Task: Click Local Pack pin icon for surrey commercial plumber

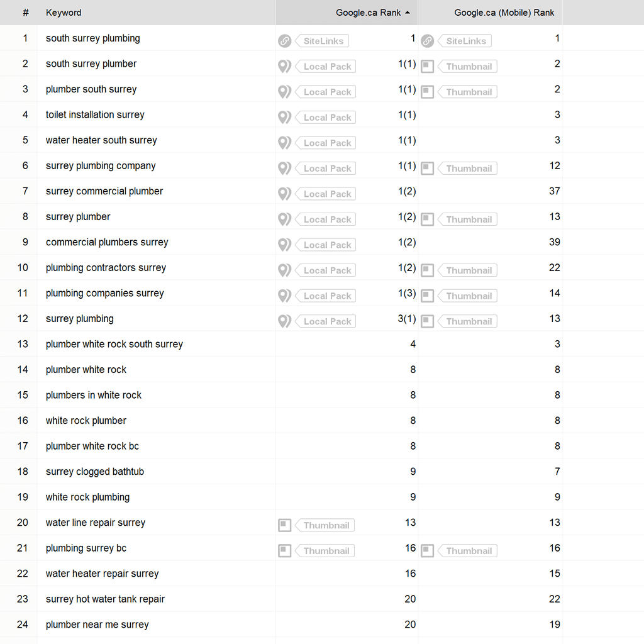Action: pyautogui.click(x=285, y=194)
